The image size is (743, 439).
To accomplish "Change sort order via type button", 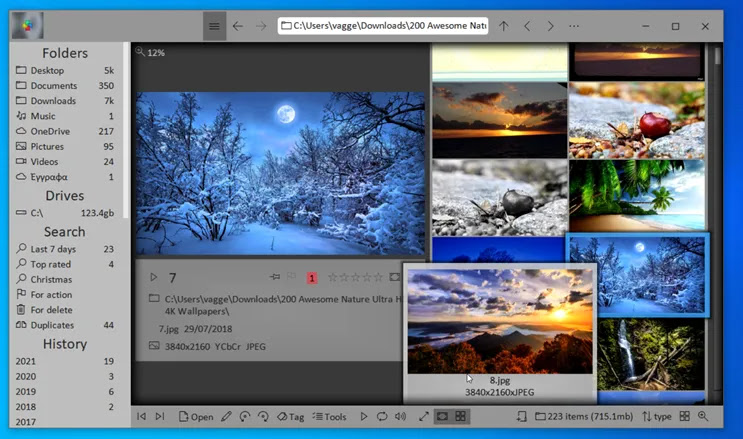I will click(657, 416).
